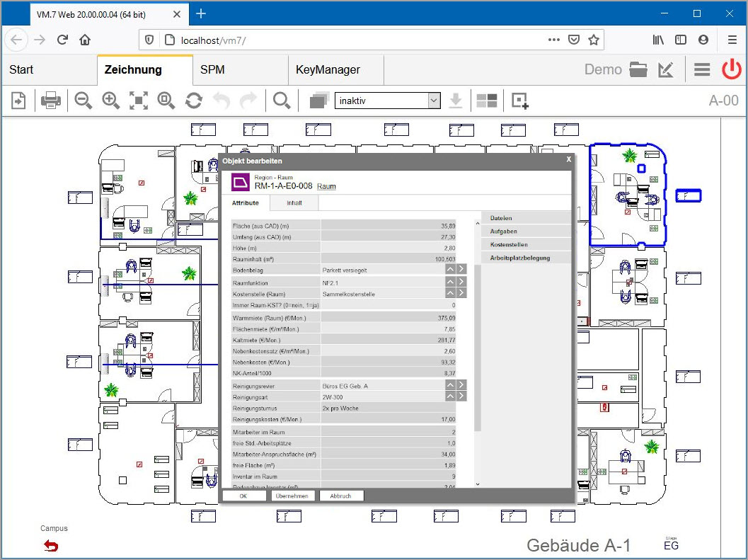Open the Aufgaben section
The height and width of the screenshot is (560, 748).
(527, 232)
